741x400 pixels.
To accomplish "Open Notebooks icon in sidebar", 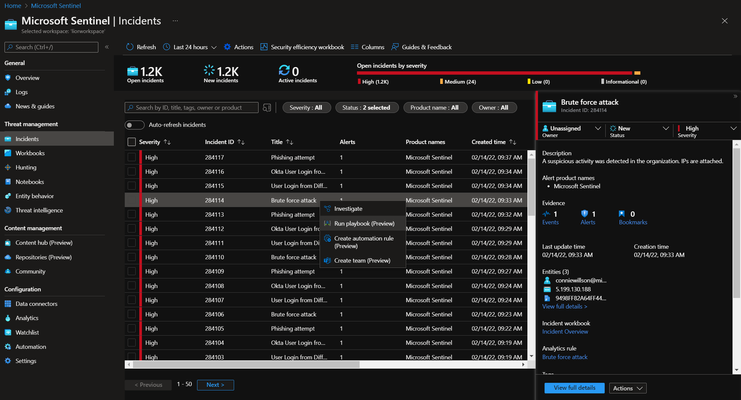I will pos(8,182).
